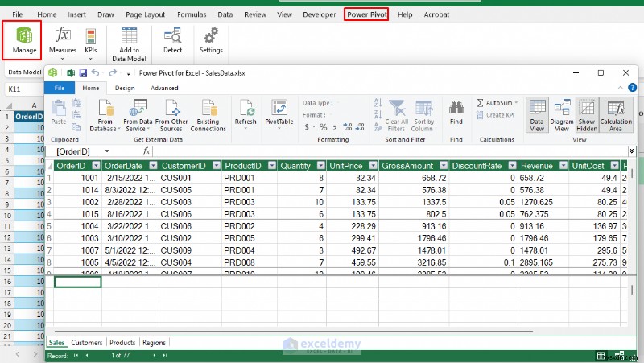
Task: Open Existing Connections
Action: 208,115
